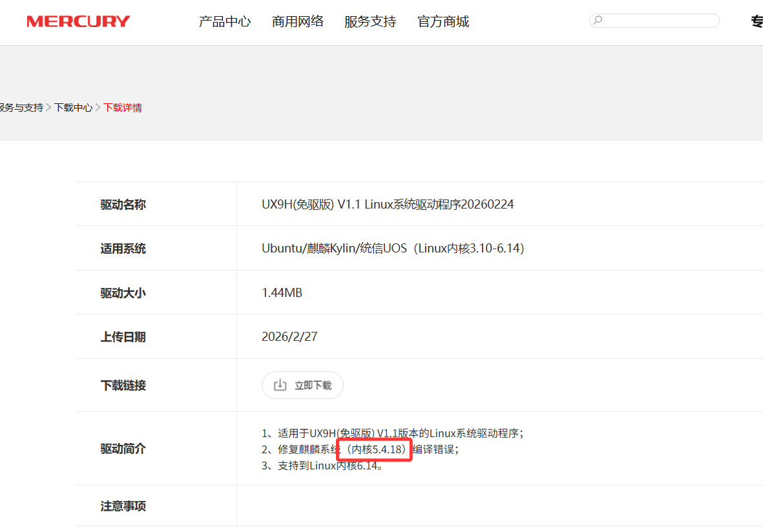This screenshot has width=763, height=532.
Task: Focus the search input field
Action: [x=659, y=21]
